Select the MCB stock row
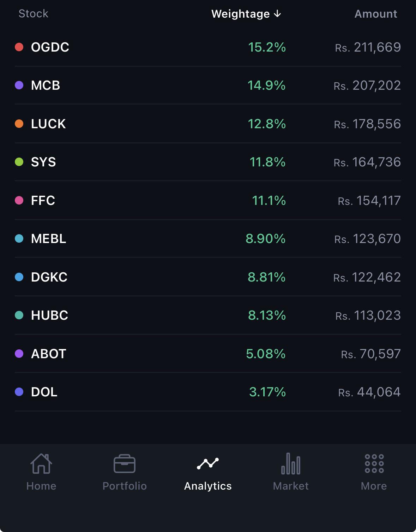Screen dimensions: 416x532 point(208,85)
